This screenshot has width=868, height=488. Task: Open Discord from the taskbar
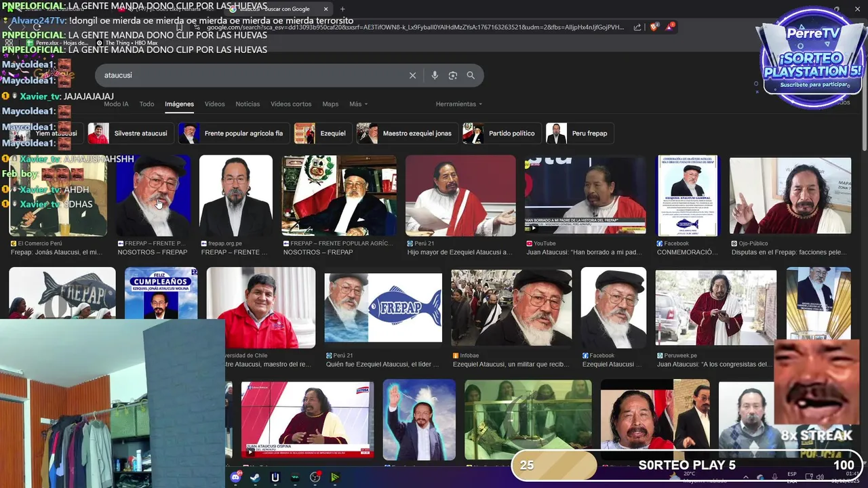pos(235,477)
